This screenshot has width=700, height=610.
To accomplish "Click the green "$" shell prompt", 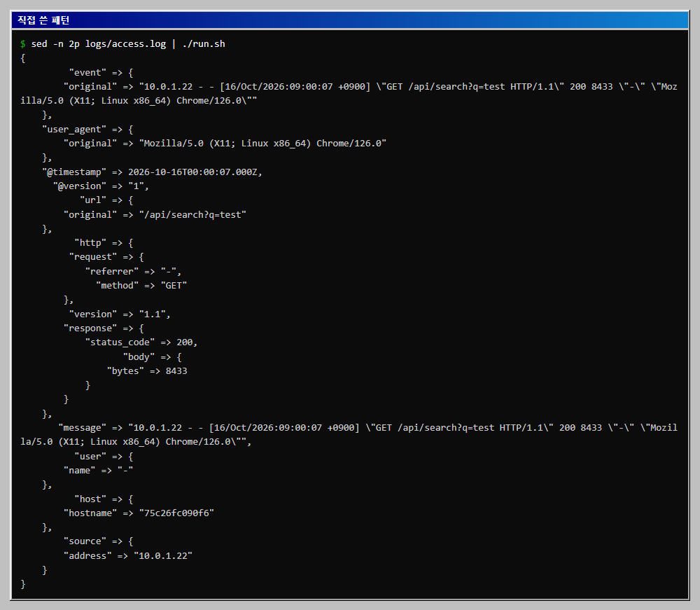I will (23, 43).
